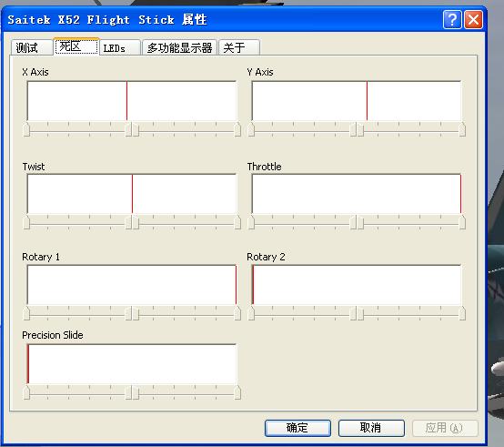Screen dimensions: 504x447
Task: Click the Y Axis rightmost deadzone slider handle
Action: coord(462,129)
